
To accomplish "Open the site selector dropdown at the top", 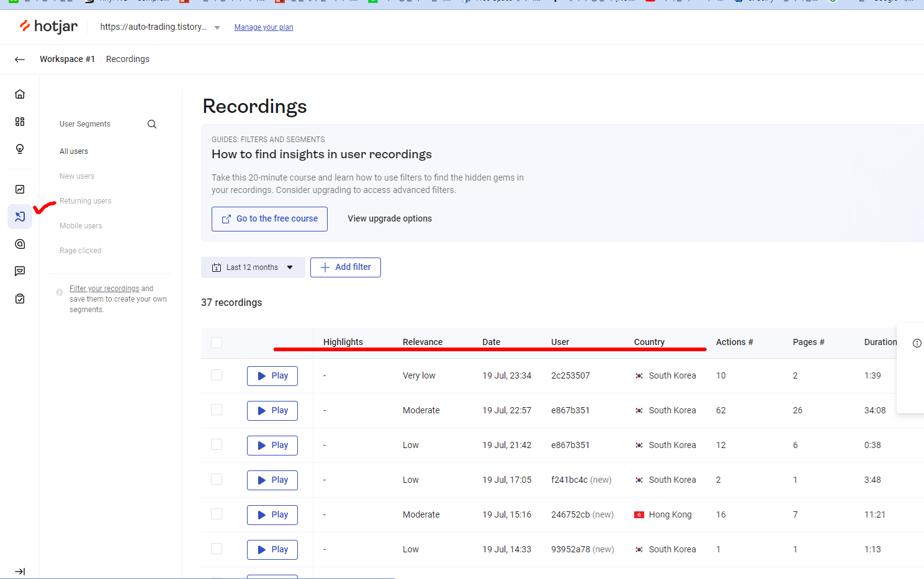I will point(160,27).
